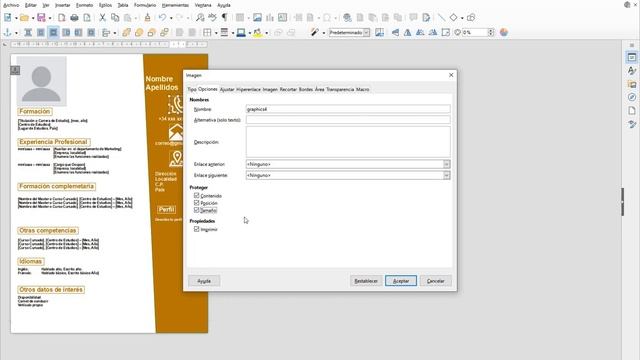Select the highlighted optimal wrap icon
Screen dimensions: 640x360
(x=53, y=32)
